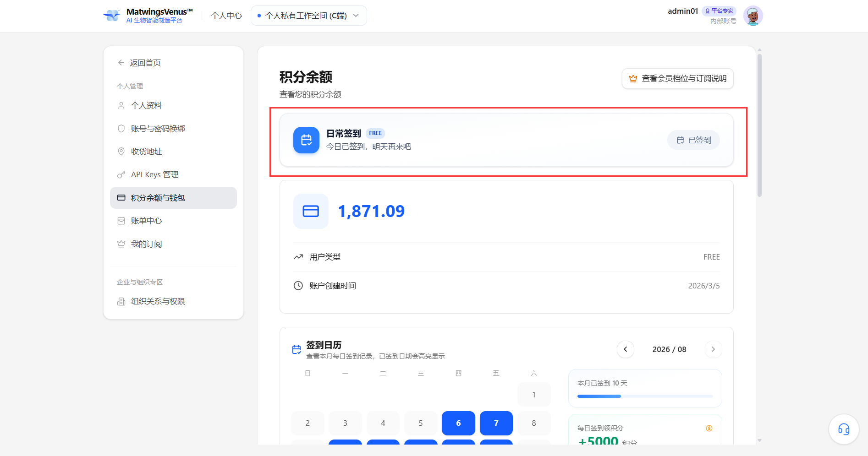The width and height of the screenshot is (868, 456).
Task: Click the building icon beside 组织关系与权限
Action: tap(121, 301)
